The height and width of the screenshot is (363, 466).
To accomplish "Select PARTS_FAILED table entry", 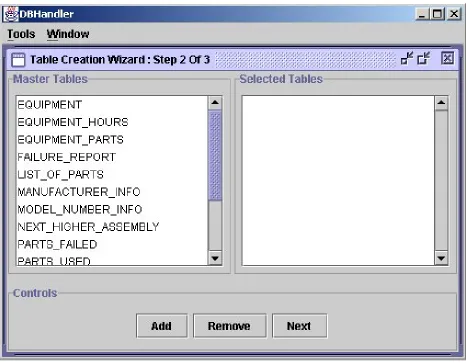I will (x=112, y=244).
